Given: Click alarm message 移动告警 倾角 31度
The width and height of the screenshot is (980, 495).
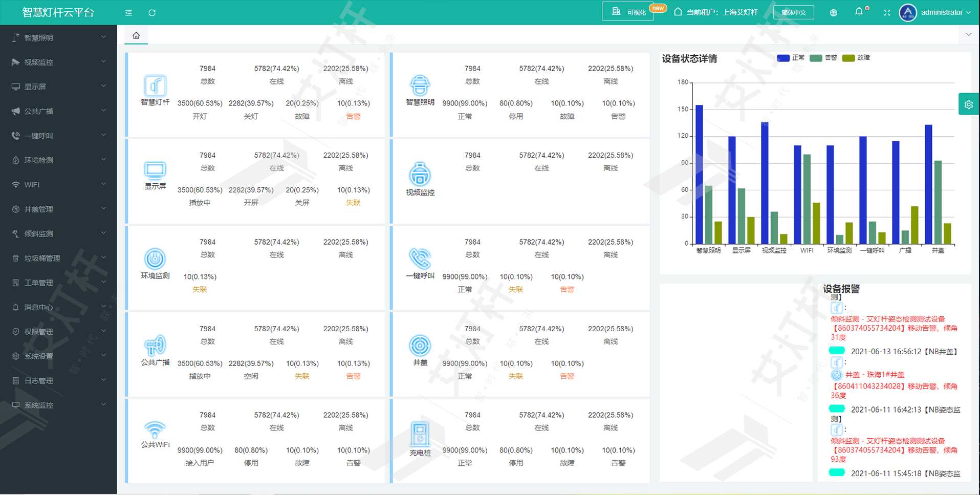Looking at the screenshot, I should pos(894,328).
